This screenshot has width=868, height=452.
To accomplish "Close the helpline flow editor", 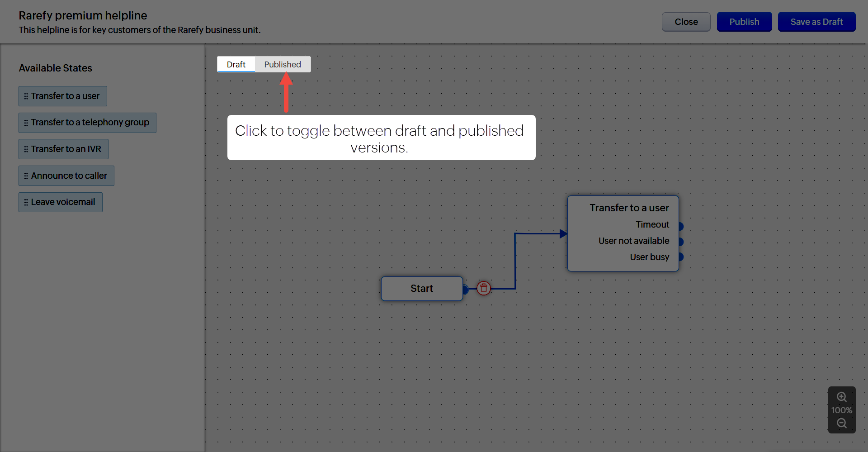I will pos(686,22).
